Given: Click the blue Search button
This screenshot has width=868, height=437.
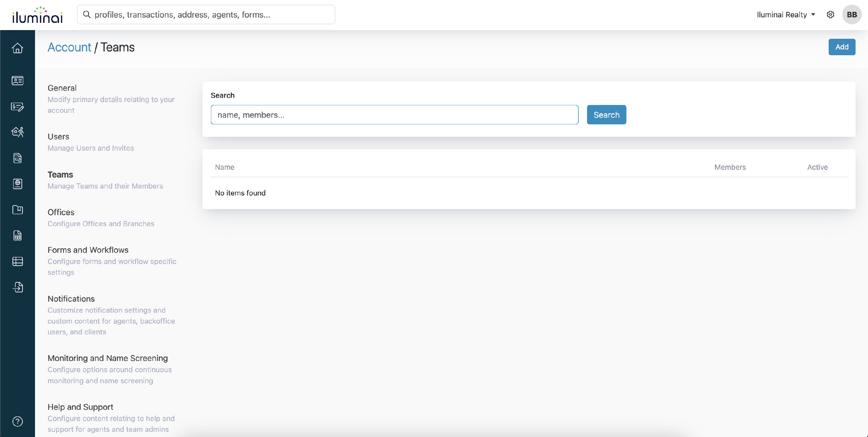Looking at the screenshot, I should [606, 115].
